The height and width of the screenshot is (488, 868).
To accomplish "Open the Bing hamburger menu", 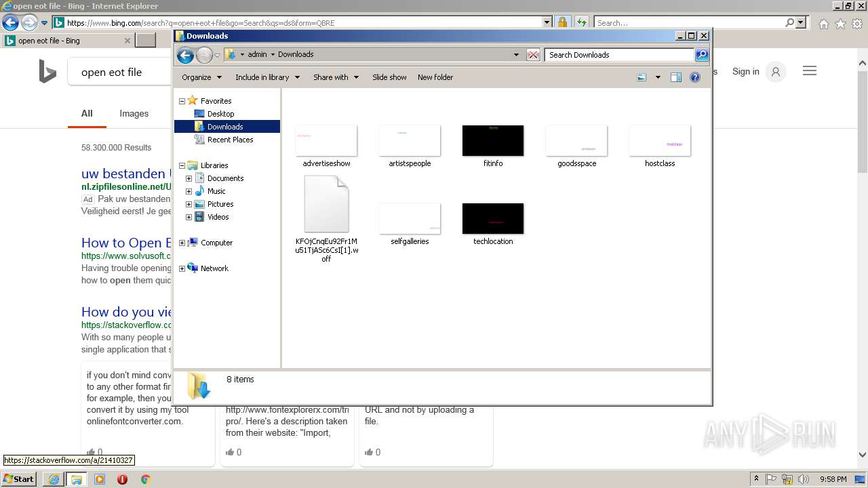I will tap(810, 71).
